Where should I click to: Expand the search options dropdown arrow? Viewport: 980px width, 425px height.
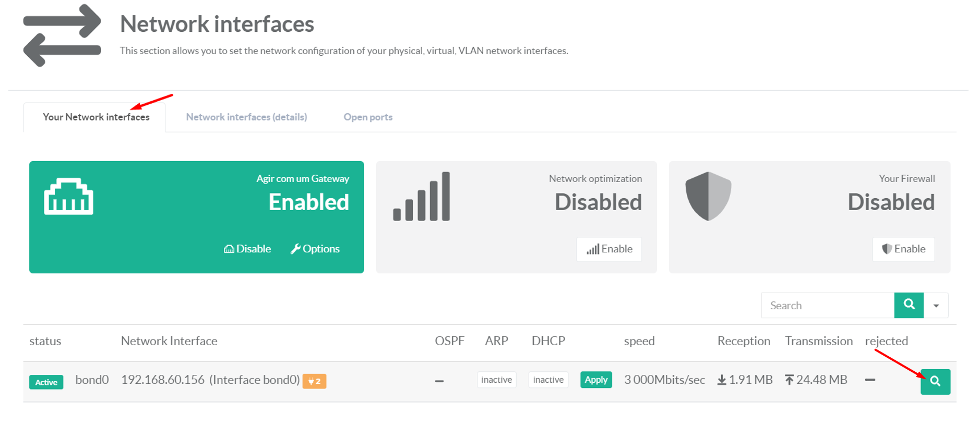tap(936, 306)
